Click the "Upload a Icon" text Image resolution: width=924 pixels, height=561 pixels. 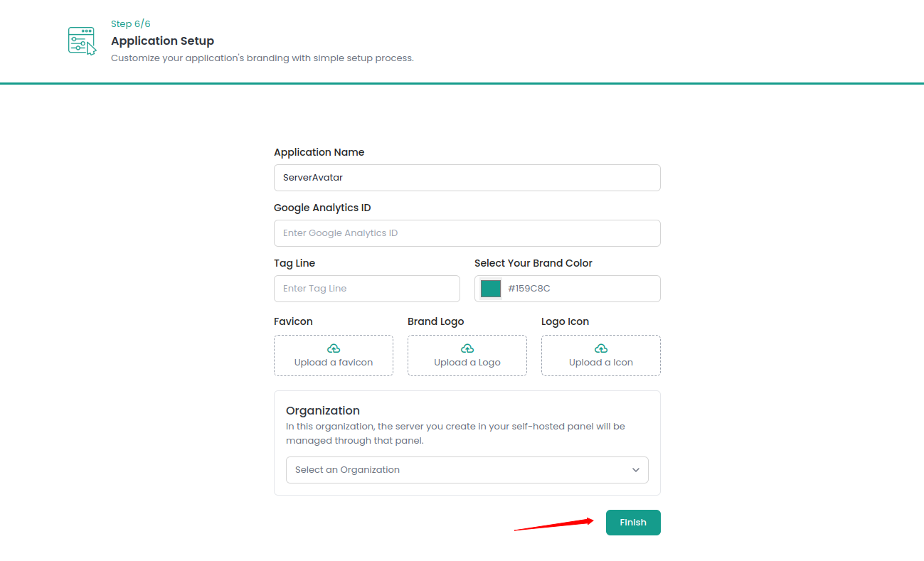[x=601, y=363]
